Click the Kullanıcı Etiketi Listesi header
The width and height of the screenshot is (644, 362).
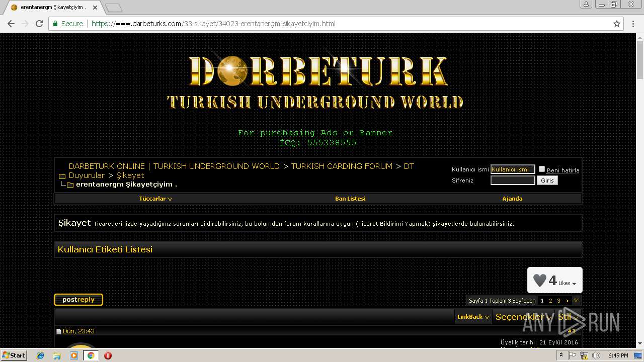tap(105, 249)
